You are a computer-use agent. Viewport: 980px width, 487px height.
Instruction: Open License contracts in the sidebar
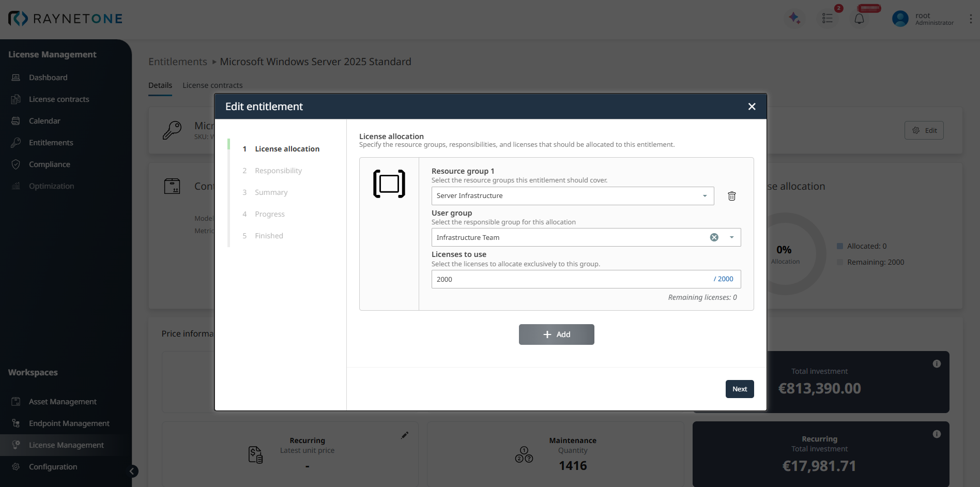coord(59,99)
